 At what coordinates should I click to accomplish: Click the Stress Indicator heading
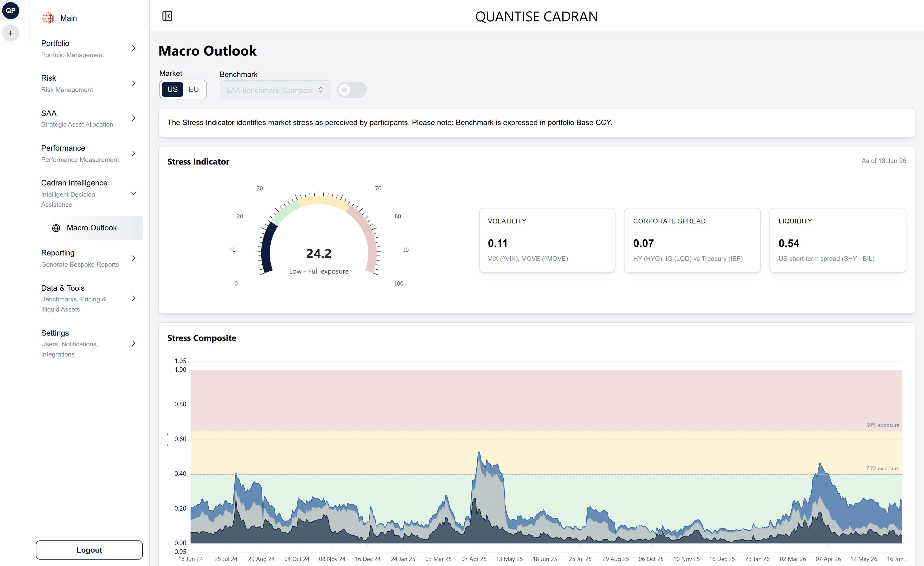click(198, 162)
